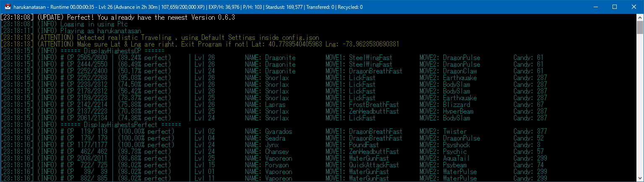This screenshot has width=644, height=182.
Task: Click the Dragonite CP 2565/2600 row
Action: click(272, 58)
